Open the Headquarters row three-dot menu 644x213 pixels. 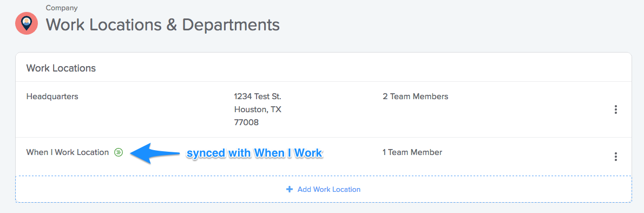click(x=615, y=110)
